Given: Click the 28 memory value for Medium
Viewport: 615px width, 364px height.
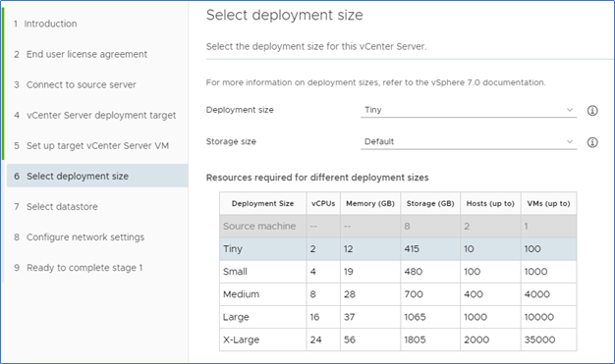Looking at the screenshot, I should point(350,294).
